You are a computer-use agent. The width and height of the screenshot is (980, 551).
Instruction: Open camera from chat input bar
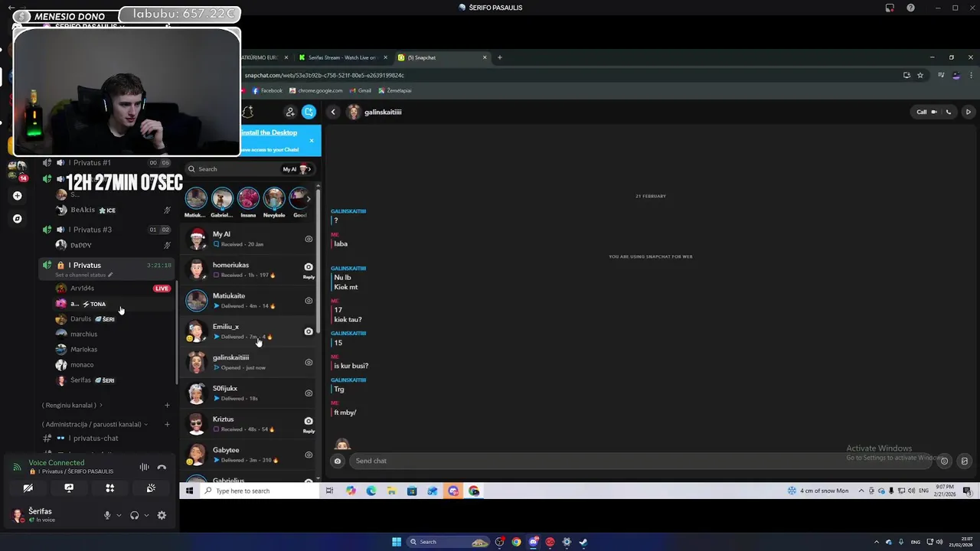(338, 461)
